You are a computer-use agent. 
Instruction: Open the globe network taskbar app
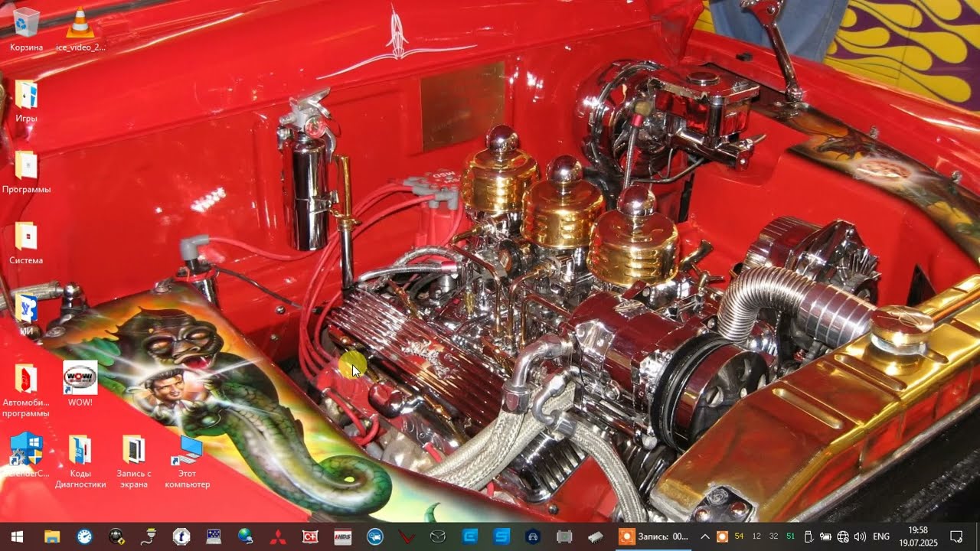tap(246, 536)
